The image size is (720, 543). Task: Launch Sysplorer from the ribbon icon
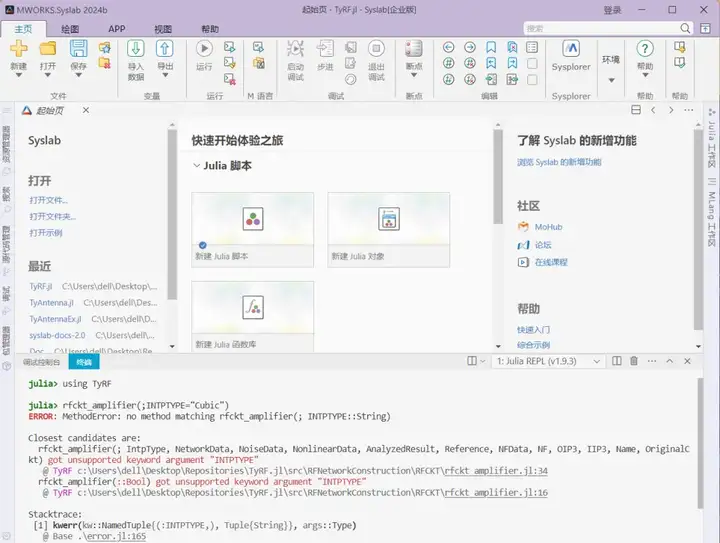pyautogui.click(x=571, y=48)
